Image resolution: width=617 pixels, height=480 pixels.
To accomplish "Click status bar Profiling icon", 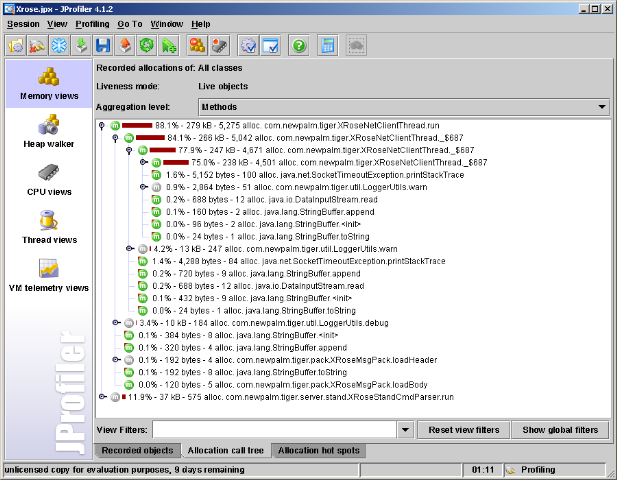I will [511, 470].
